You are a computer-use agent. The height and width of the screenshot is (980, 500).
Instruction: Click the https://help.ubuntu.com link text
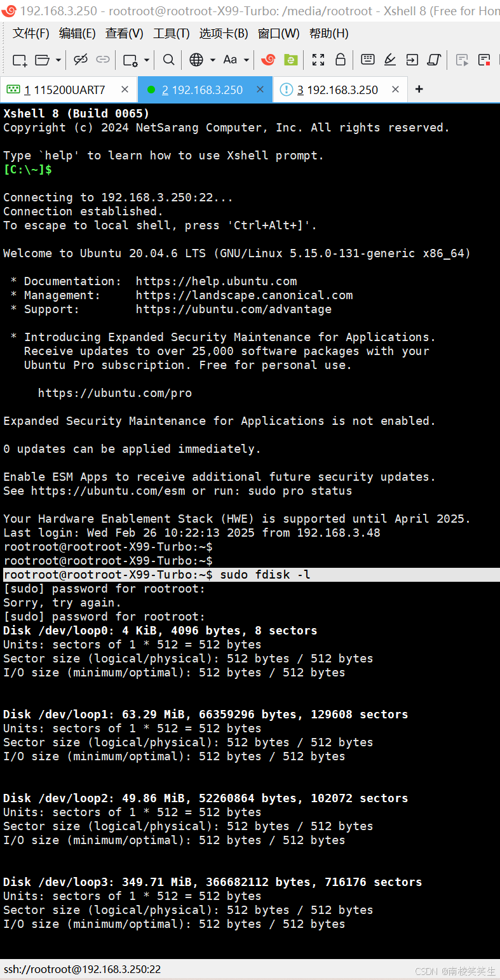click(216, 281)
